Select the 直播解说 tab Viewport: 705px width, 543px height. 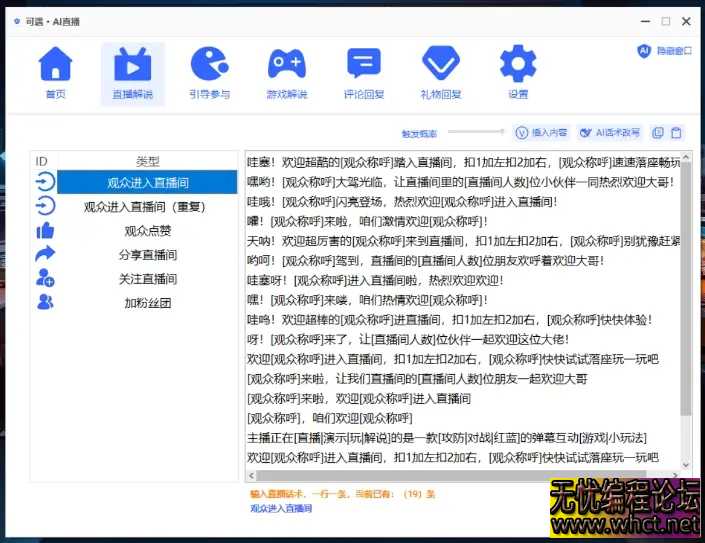(x=132, y=73)
